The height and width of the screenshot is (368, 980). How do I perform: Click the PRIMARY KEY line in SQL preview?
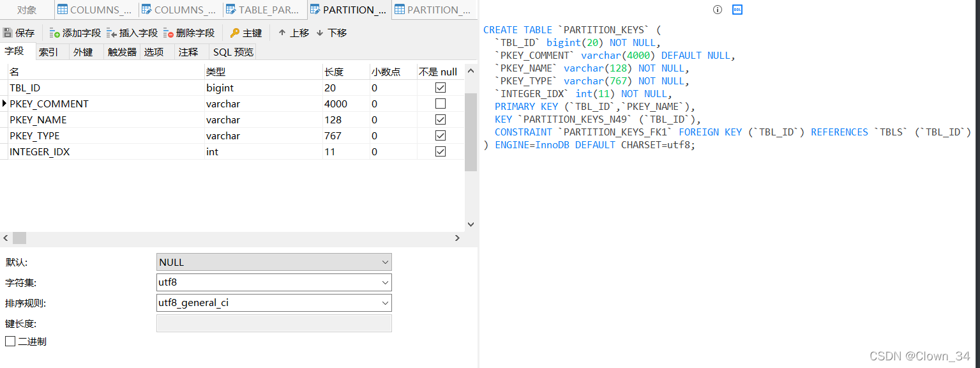(595, 107)
